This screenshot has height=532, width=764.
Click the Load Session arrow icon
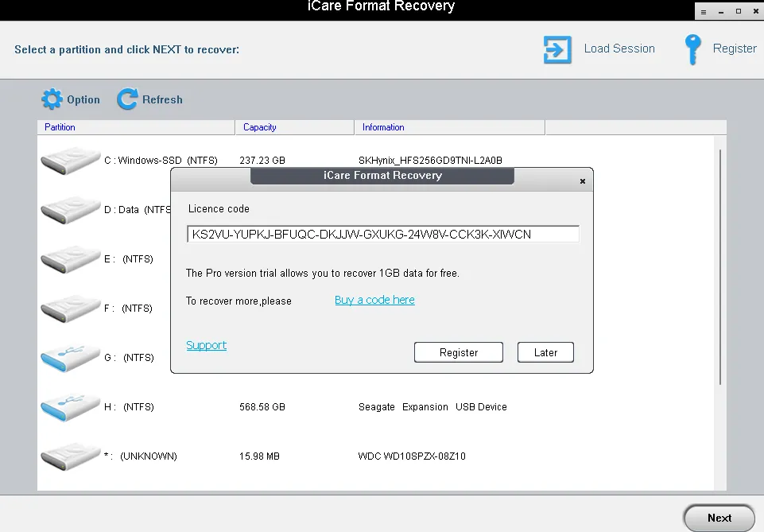click(557, 49)
